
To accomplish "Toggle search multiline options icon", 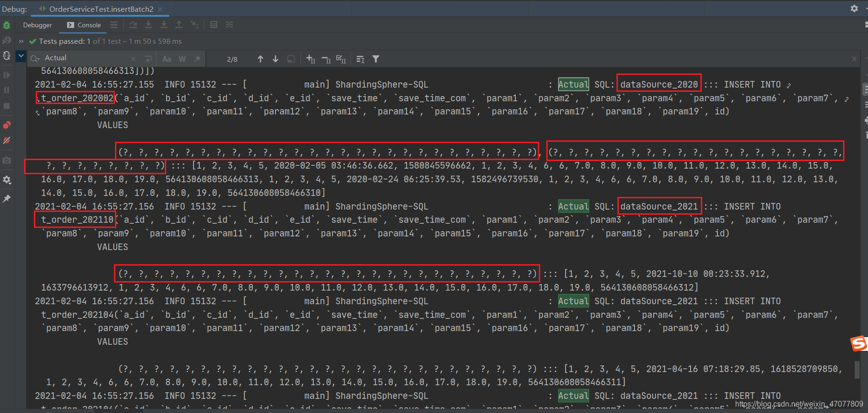I will pos(360,59).
